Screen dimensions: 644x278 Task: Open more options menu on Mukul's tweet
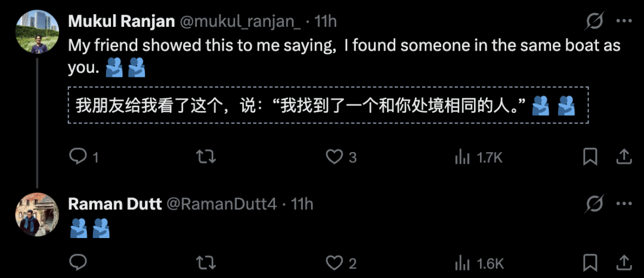[x=623, y=22]
